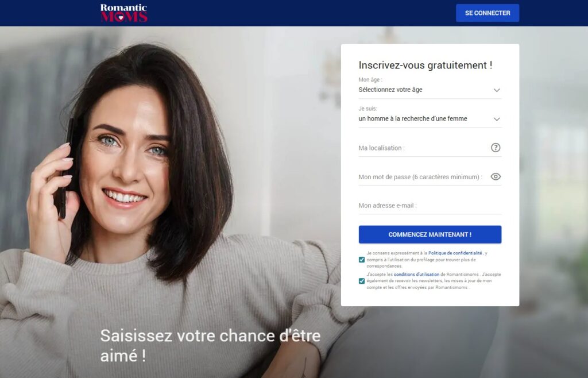Viewport: 588px width, 378px height.
Task: Click the "Saisissez votre chance d'être aimé" slogan
Action: click(x=210, y=346)
